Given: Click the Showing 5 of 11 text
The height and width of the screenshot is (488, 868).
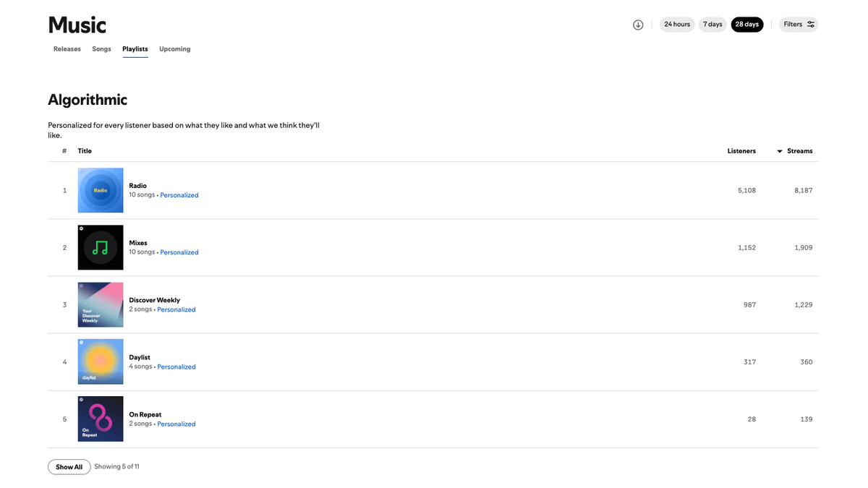Looking at the screenshot, I should click(117, 467).
